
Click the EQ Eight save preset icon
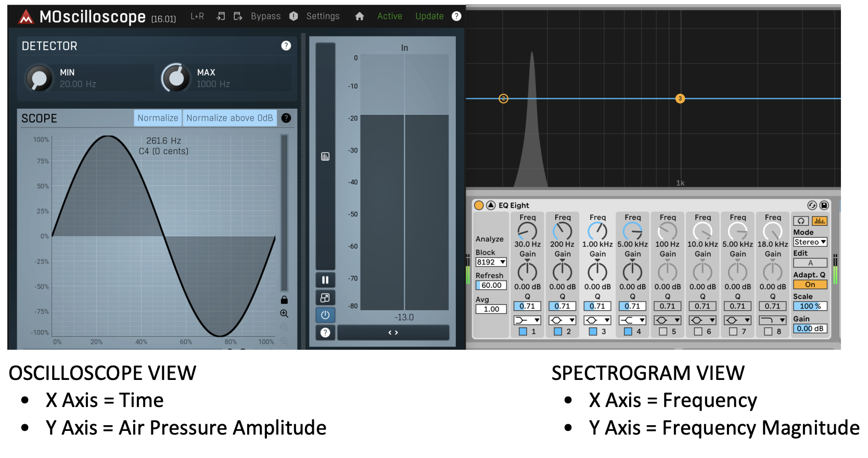click(824, 205)
